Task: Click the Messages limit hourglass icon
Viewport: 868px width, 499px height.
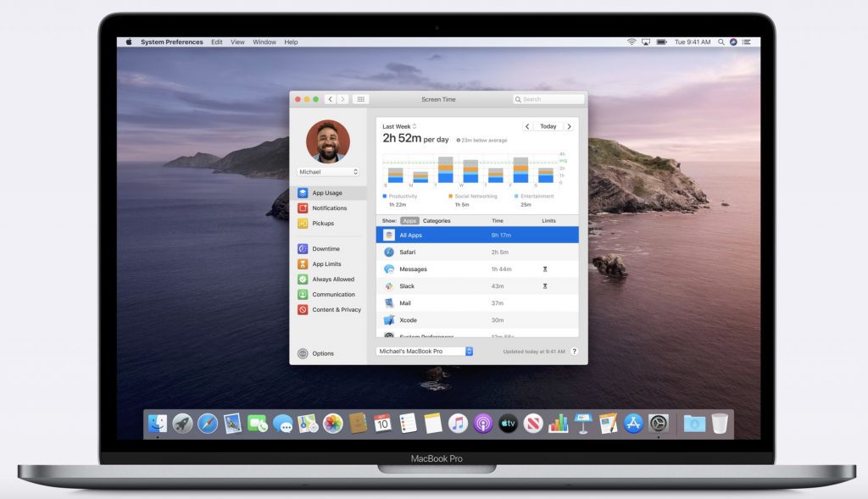Action: tap(545, 269)
